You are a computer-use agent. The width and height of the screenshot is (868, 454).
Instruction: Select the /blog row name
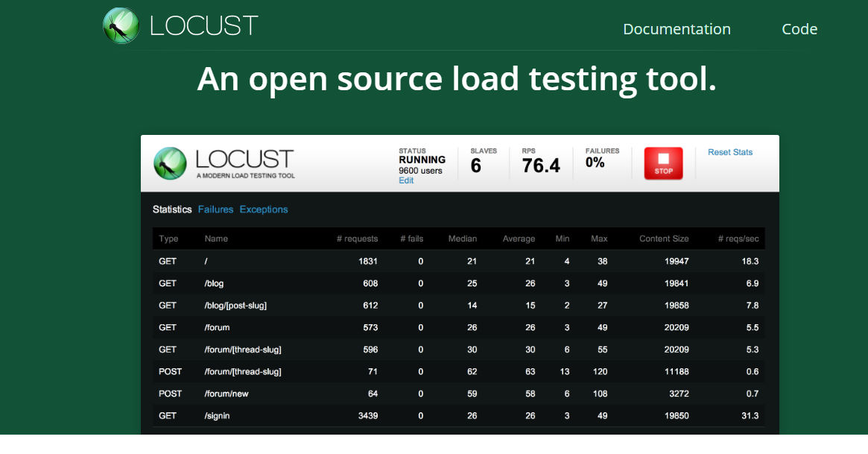coord(214,283)
